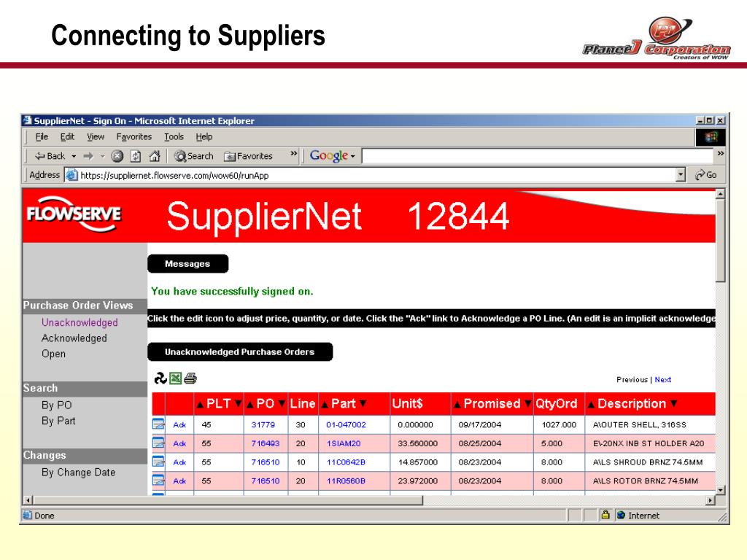Search By PO link

click(56, 405)
